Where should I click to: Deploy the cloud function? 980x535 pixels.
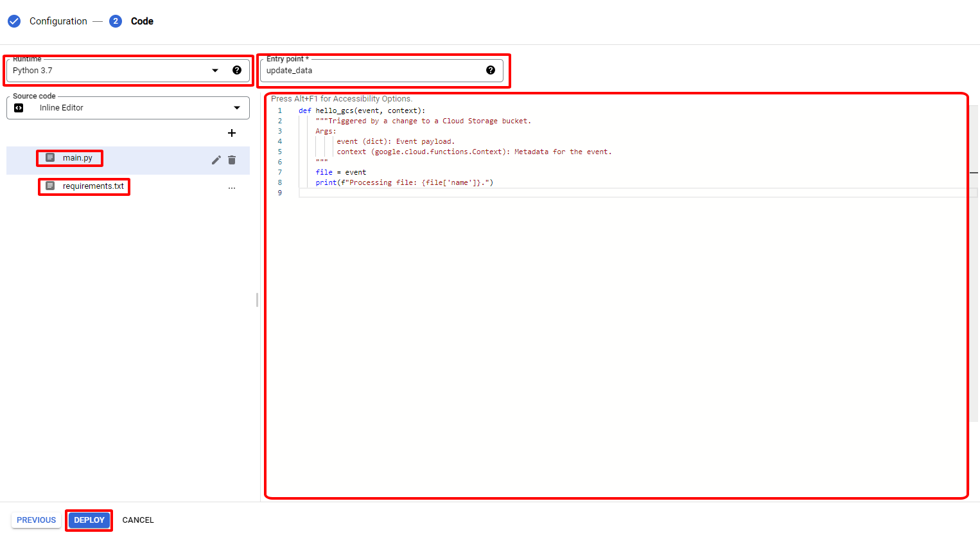[x=89, y=520]
